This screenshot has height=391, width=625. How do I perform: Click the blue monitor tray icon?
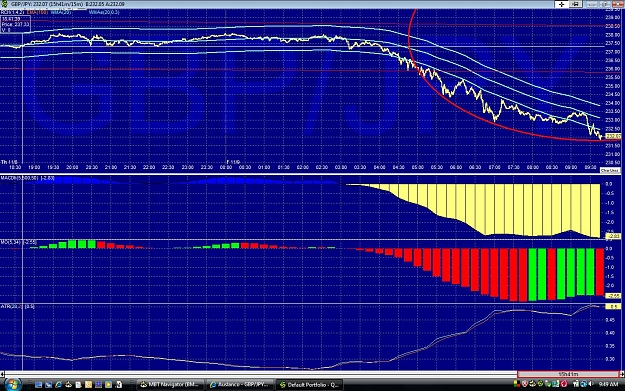click(556, 384)
